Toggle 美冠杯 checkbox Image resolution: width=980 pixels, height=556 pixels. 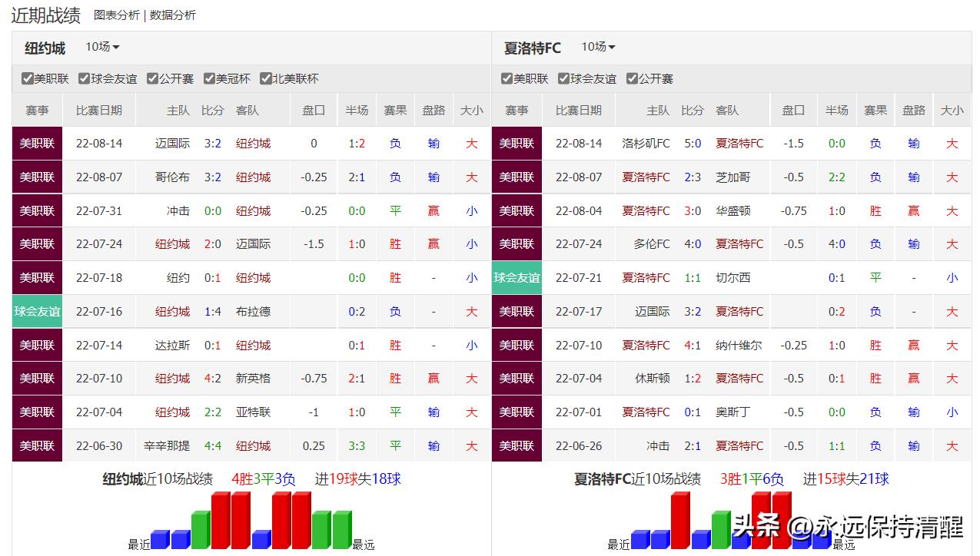click(209, 78)
